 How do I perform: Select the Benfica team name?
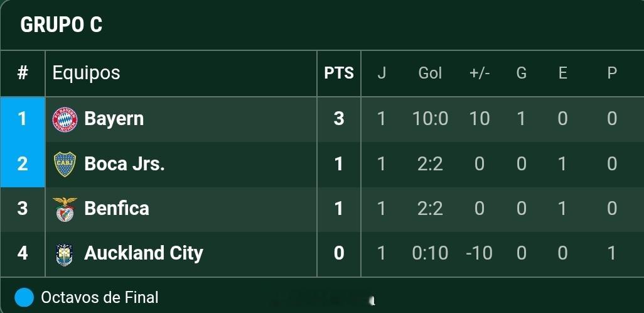117,208
